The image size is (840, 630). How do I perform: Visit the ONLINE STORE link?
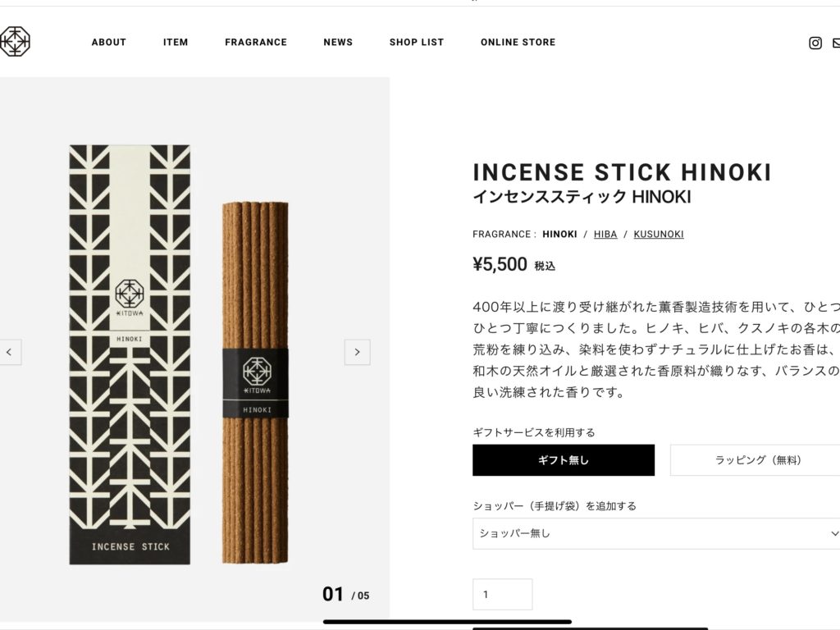pos(518,43)
